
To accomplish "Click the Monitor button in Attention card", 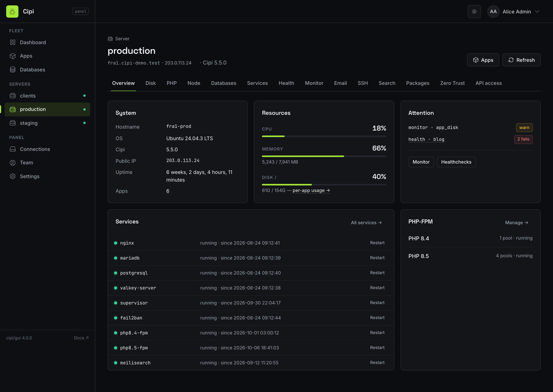I will (421, 162).
